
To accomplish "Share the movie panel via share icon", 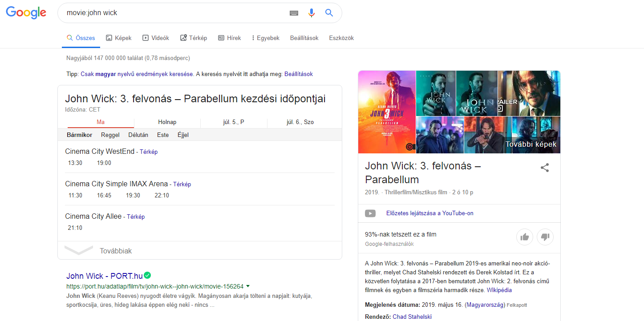I will [545, 168].
